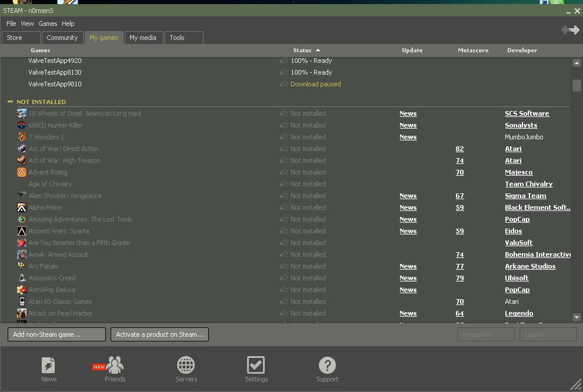Click the scroll up arrow of games list
The height and width of the screenshot is (392, 583).
[x=577, y=63]
